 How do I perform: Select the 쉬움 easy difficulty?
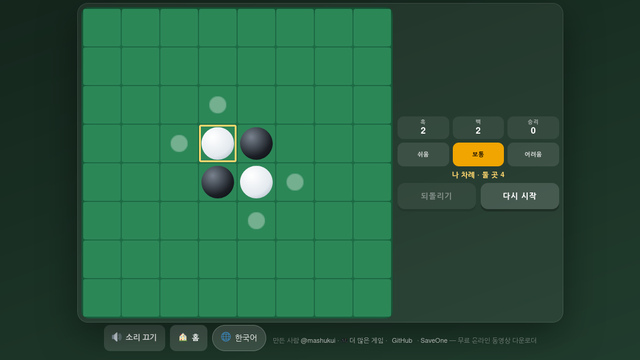pyautogui.click(x=423, y=154)
